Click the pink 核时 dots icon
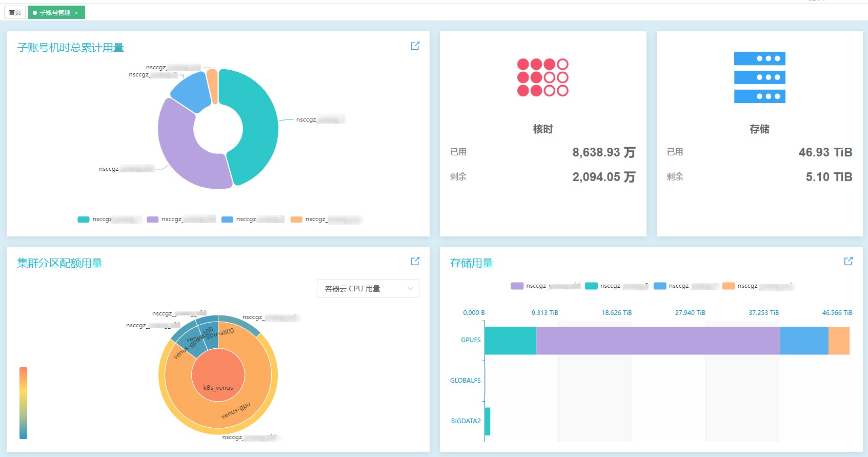Screen dimensions: 868x457 [543, 77]
